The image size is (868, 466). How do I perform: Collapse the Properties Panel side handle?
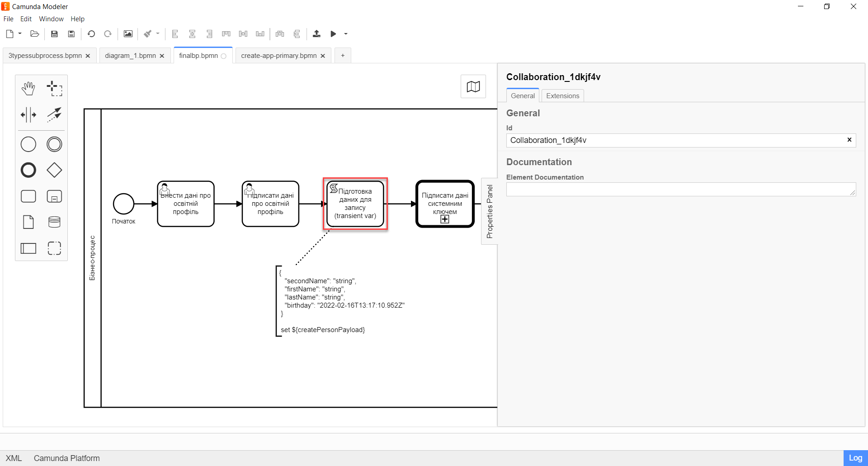click(490, 211)
